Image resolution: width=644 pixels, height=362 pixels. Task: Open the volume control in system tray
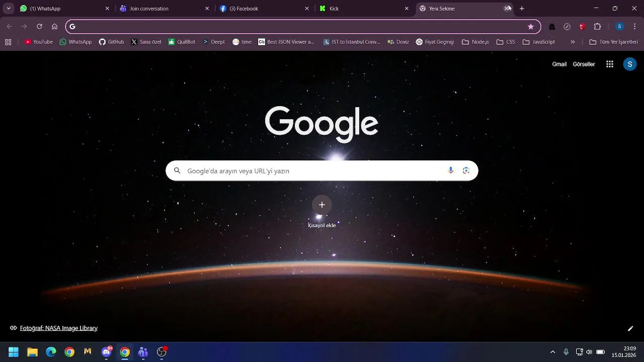pyautogui.click(x=589, y=352)
